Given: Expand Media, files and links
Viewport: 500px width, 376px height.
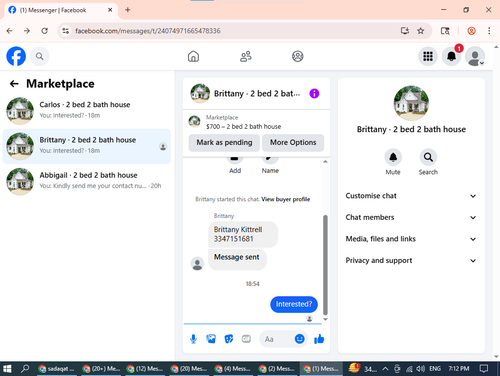Looking at the screenshot, I should point(411,239).
